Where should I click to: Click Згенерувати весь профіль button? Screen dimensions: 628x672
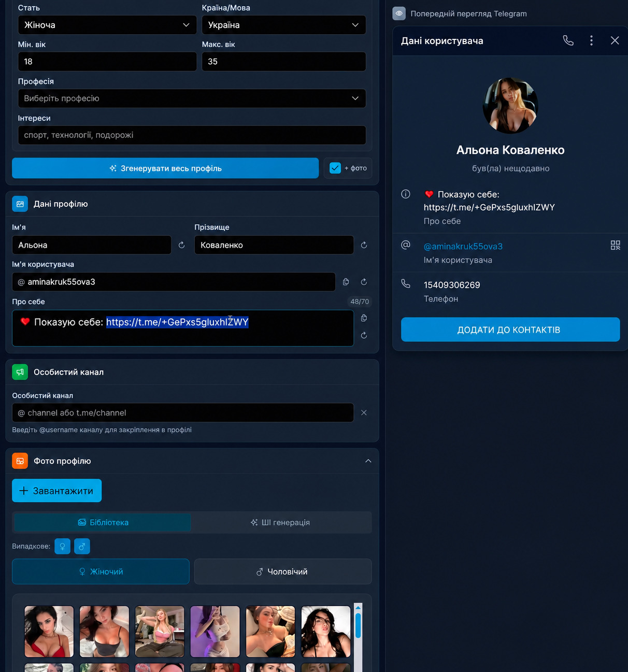tap(165, 168)
